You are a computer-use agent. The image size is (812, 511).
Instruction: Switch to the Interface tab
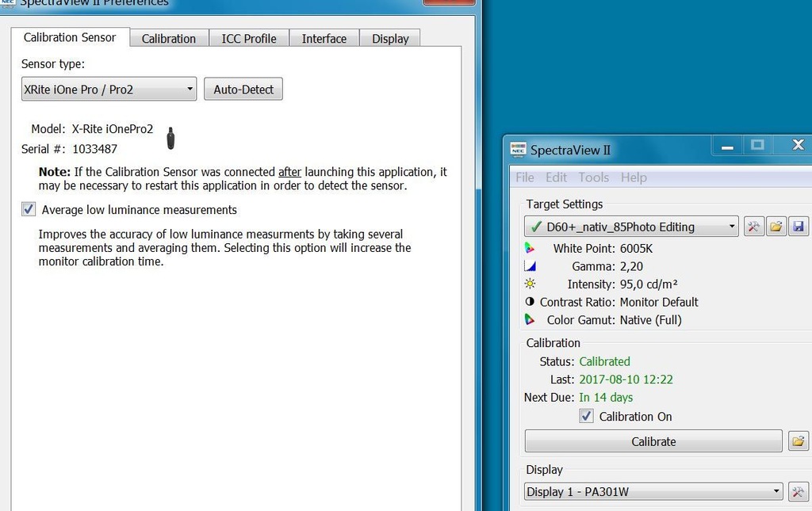point(324,39)
